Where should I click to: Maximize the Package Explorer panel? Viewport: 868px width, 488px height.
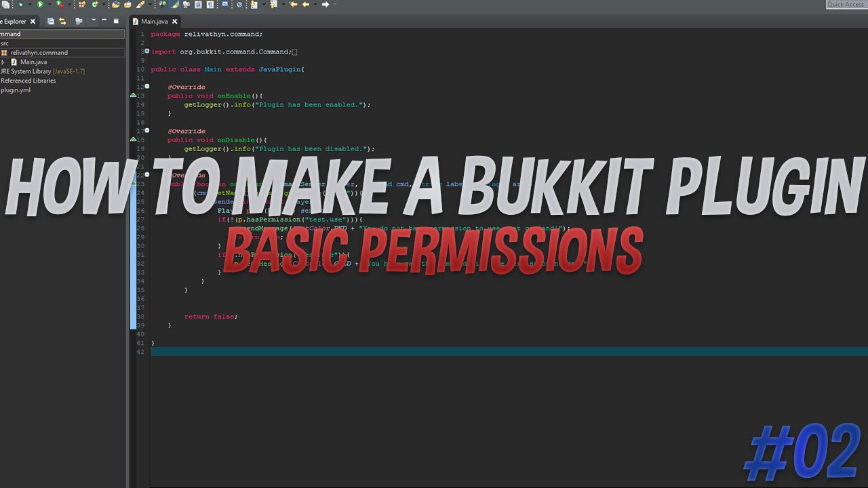[116, 21]
